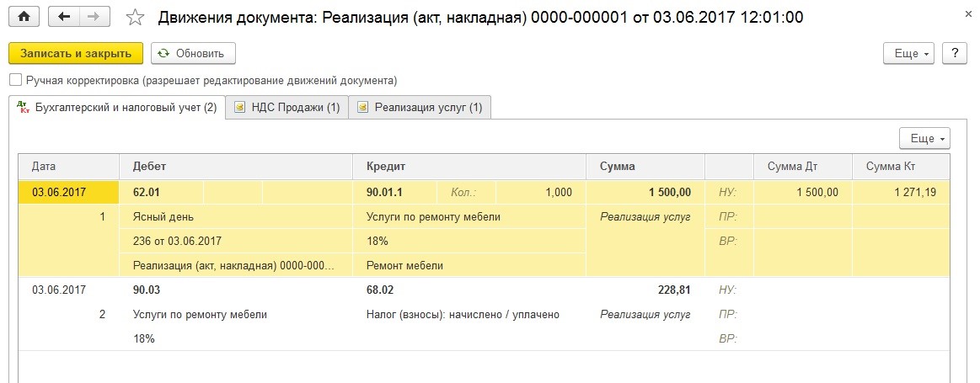Select the Бухгалтерский и налоговый учет tab

(117, 108)
